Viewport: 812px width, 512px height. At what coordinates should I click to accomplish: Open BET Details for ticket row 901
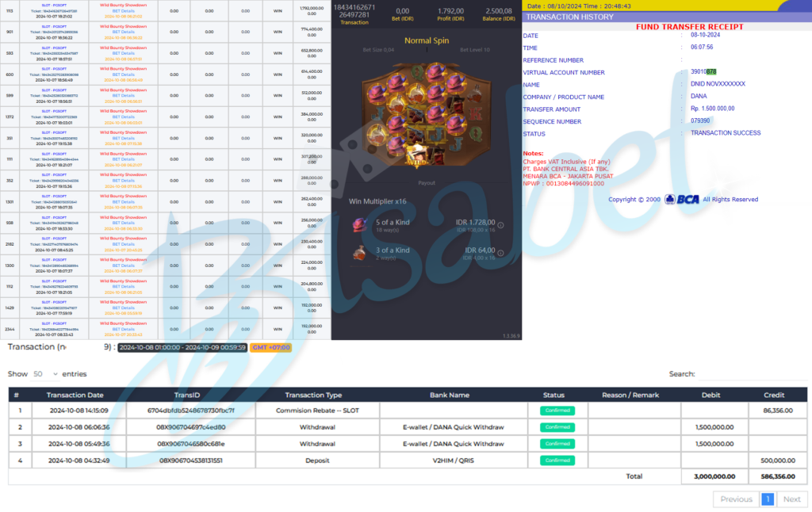[123, 32]
